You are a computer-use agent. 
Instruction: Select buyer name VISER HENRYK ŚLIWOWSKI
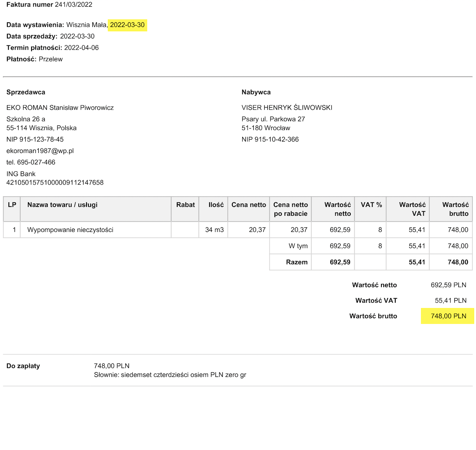tap(287, 108)
